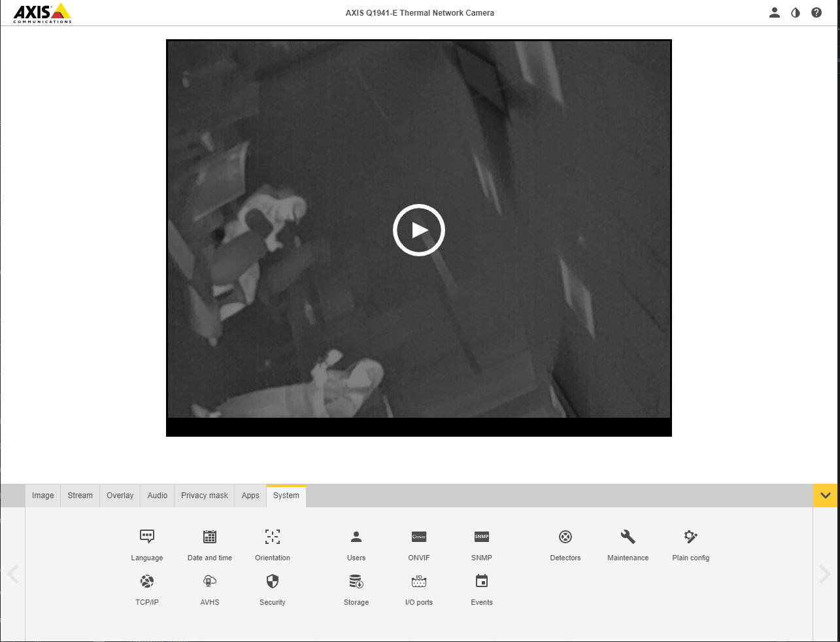Image resolution: width=840 pixels, height=642 pixels.
Task: Open the Language settings icon
Action: coord(147,537)
